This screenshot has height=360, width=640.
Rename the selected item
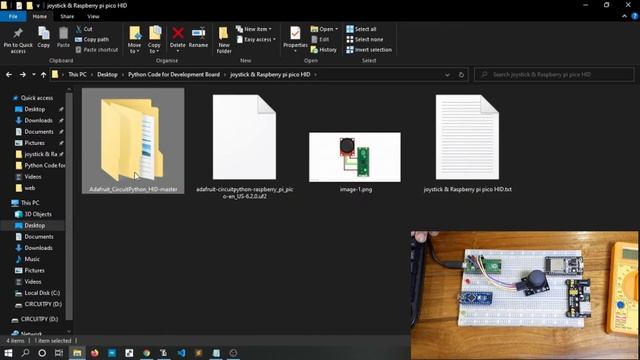(198, 38)
